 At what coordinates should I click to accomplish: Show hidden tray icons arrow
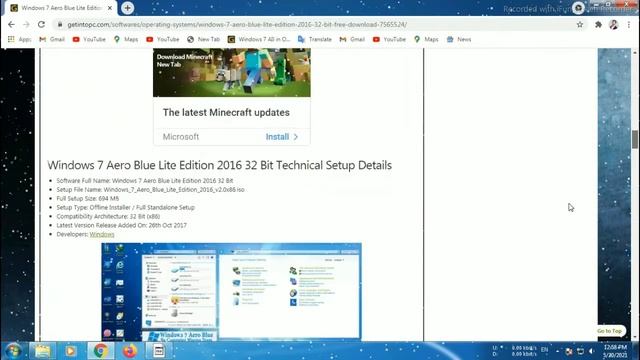coord(558,351)
